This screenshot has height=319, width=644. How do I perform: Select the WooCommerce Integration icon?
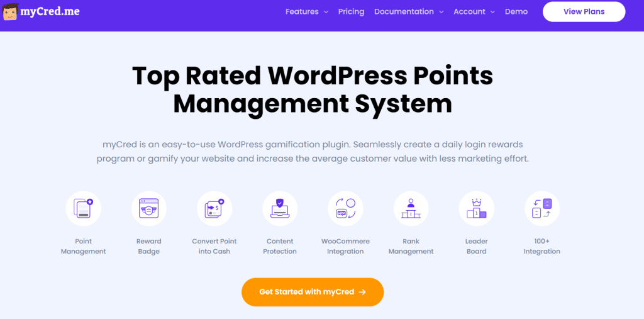(345, 208)
